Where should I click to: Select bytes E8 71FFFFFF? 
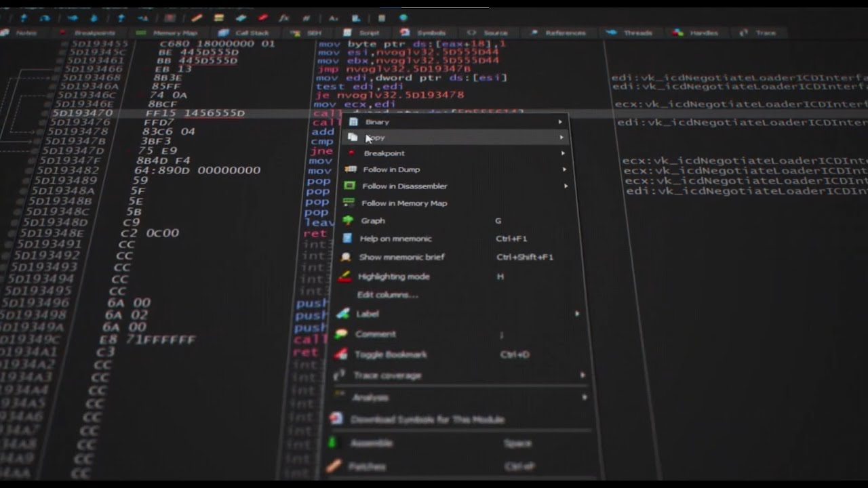coord(146,340)
